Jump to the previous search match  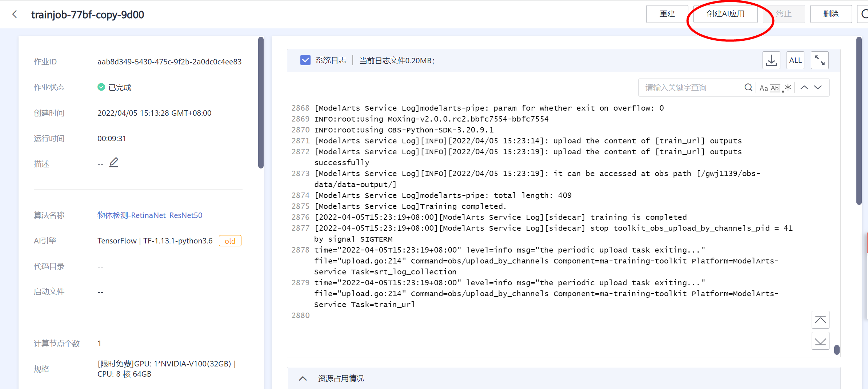click(x=804, y=88)
